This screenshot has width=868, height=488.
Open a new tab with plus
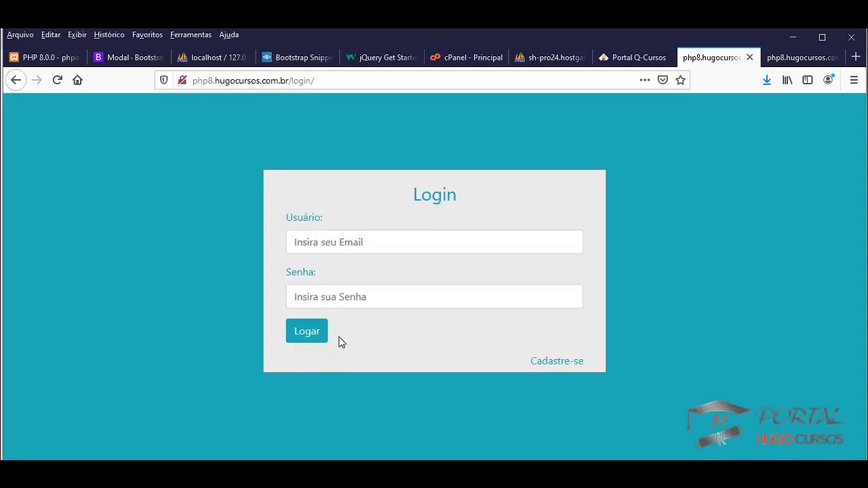point(856,57)
